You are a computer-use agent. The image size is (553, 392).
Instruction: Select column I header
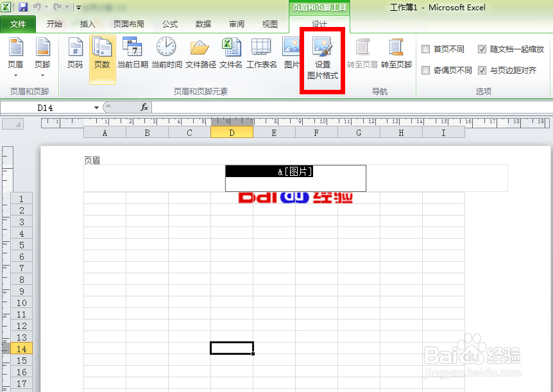coord(443,133)
